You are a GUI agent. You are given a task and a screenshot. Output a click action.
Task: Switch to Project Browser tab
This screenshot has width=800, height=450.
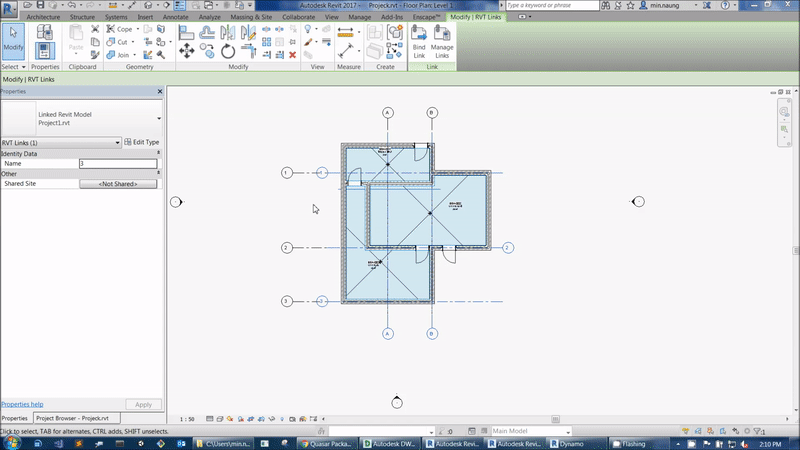(72, 418)
